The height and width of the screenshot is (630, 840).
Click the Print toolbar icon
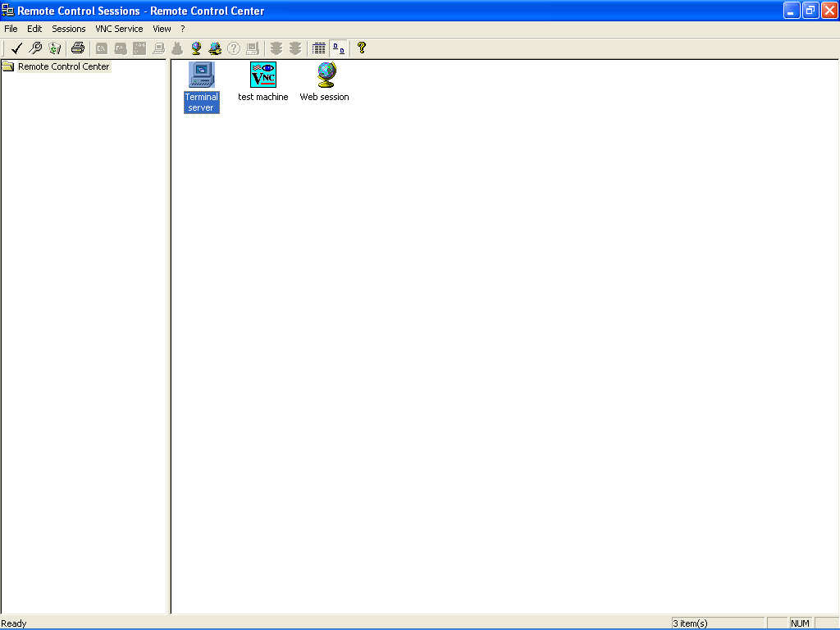[x=78, y=48]
